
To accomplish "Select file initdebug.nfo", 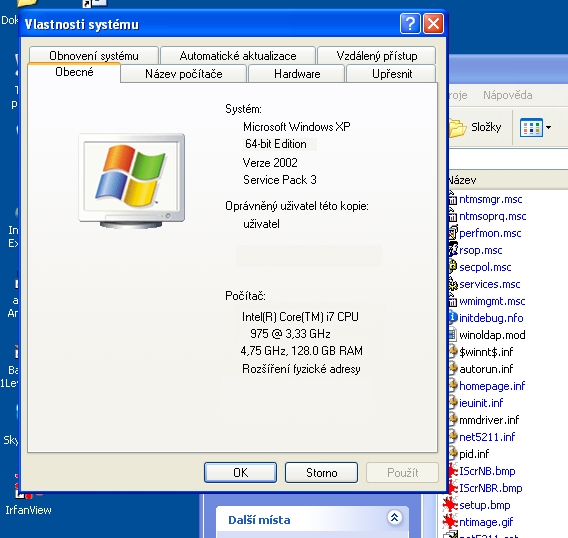I will point(491,318).
